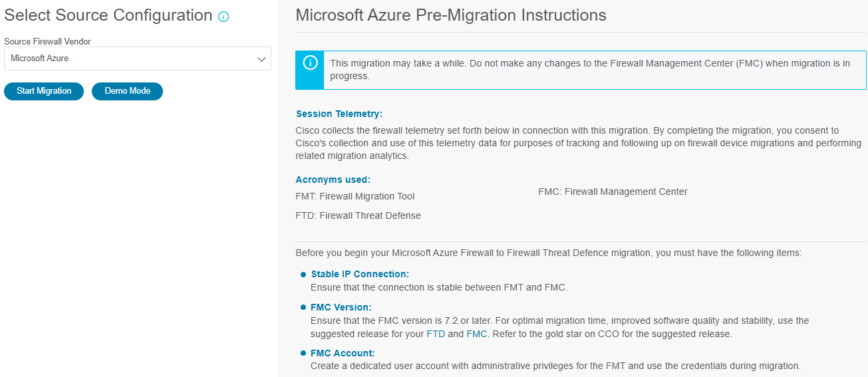Click info icon beside Select Source Configuration
Screen dimensions: 868x377
pos(223,17)
